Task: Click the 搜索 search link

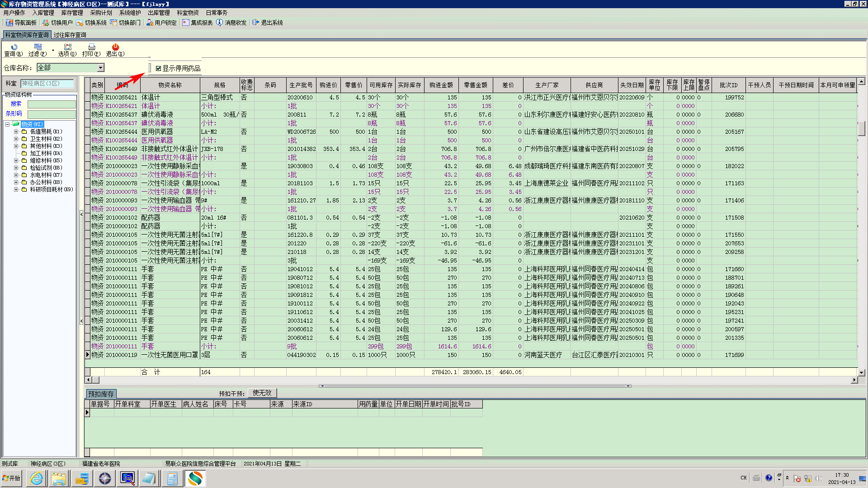Action: click(x=16, y=104)
